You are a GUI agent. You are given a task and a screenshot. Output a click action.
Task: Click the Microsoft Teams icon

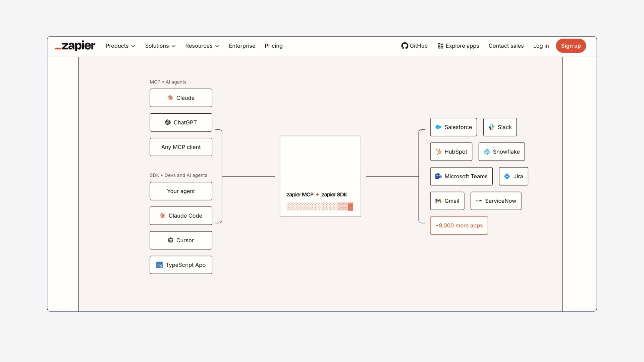(438, 176)
